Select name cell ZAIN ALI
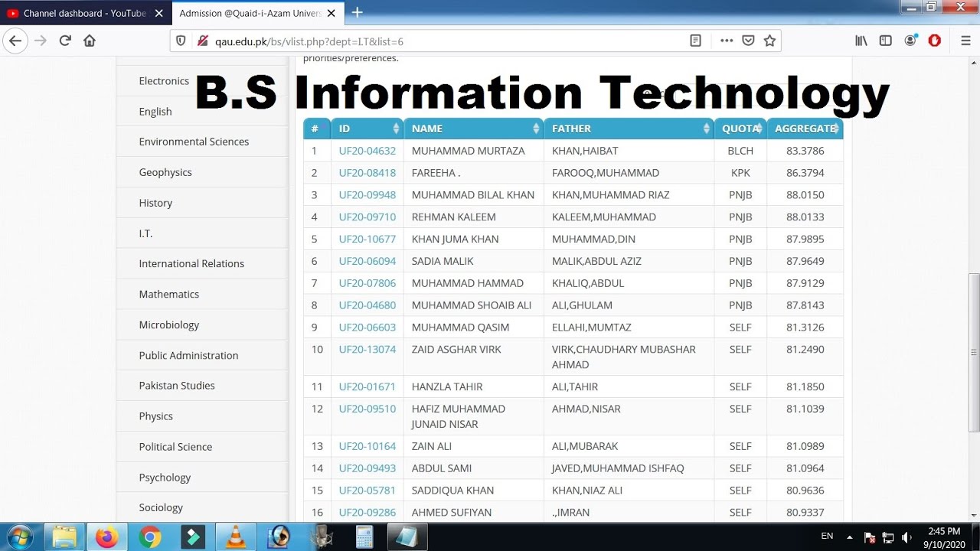This screenshot has height=551, width=980. point(433,446)
